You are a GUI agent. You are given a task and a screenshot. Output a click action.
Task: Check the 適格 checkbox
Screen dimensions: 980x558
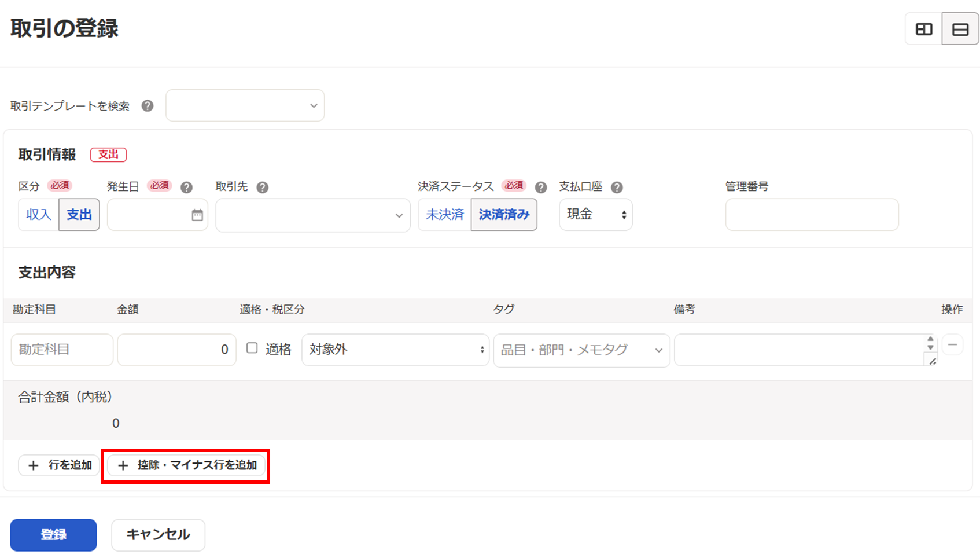tap(252, 348)
